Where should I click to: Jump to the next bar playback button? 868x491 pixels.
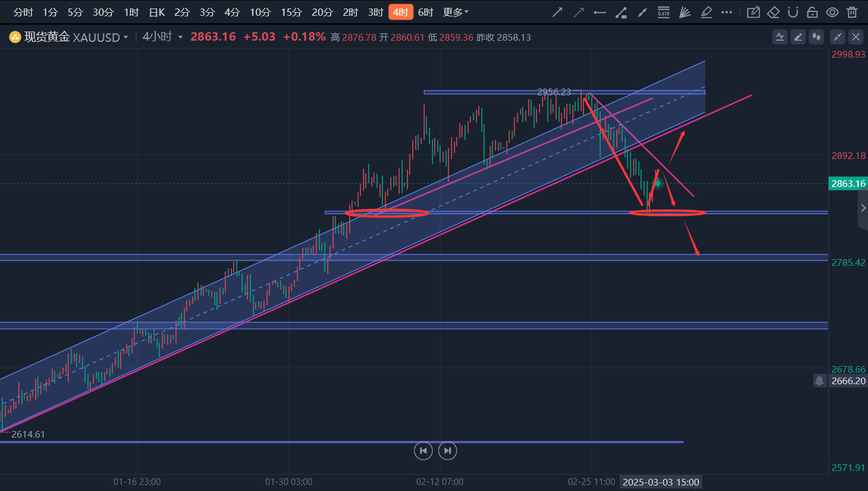click(x=447, y=450)
